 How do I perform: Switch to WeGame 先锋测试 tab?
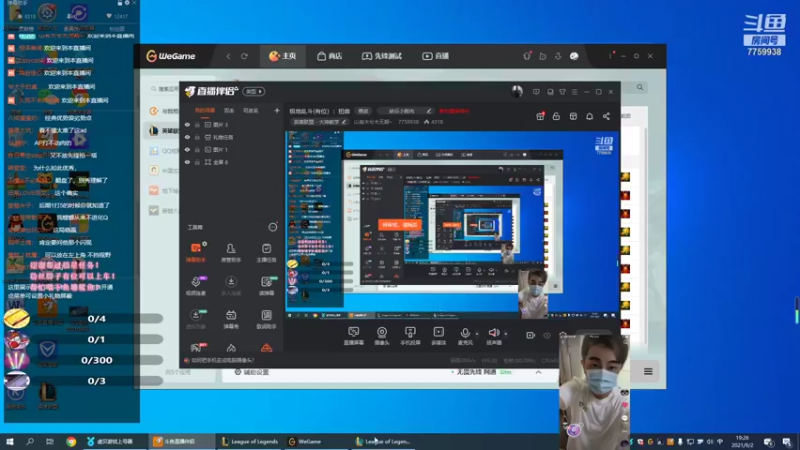click(x=382, y=56)
